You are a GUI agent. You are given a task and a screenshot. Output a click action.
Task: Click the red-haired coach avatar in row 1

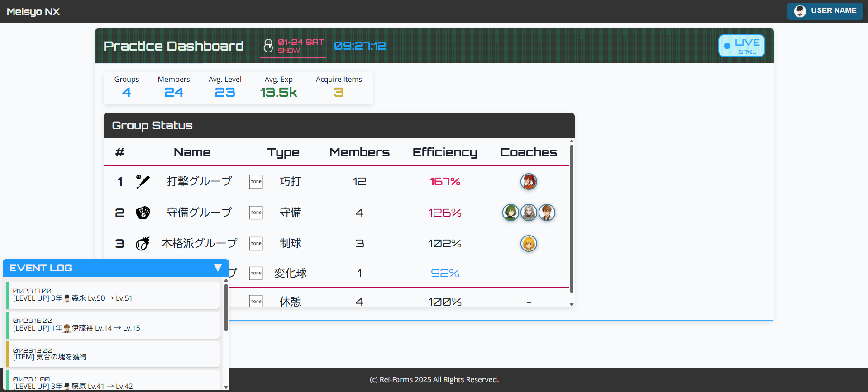[528, 182]
